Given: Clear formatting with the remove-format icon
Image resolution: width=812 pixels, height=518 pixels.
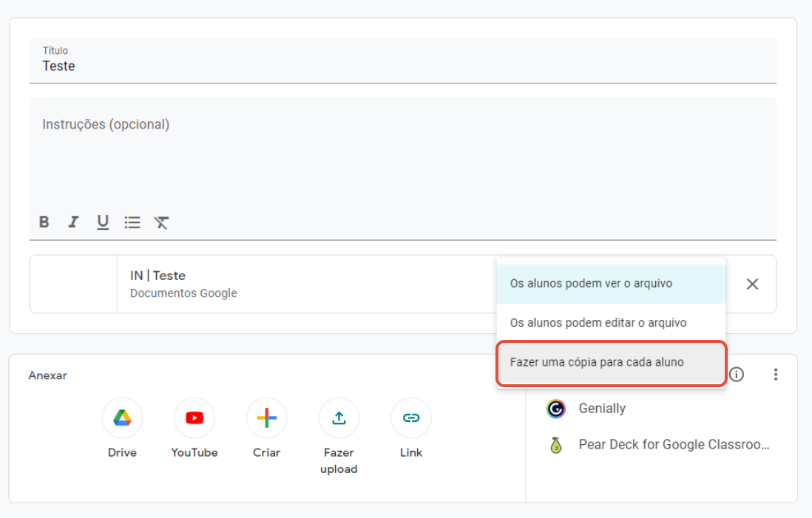Looking at the screenshot, I should [161, 222].
